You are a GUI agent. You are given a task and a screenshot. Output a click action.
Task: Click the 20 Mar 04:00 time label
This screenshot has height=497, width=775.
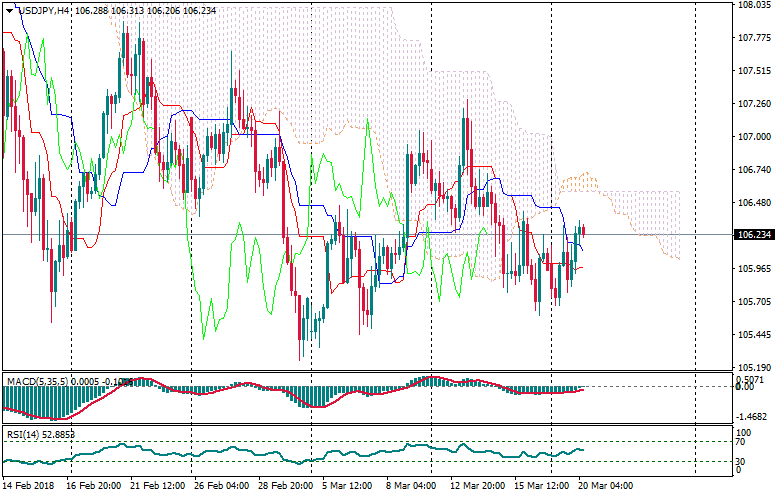(606, 486)
